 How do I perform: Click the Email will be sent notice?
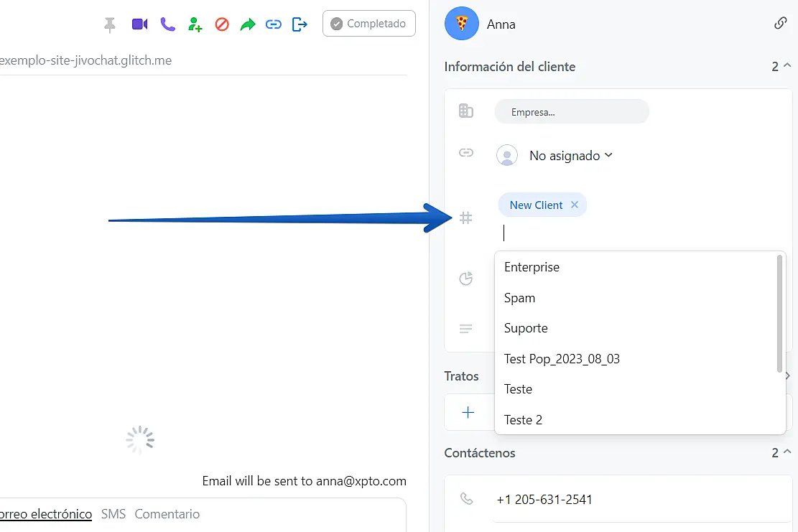pyautogui.click(x=304, y=480)
